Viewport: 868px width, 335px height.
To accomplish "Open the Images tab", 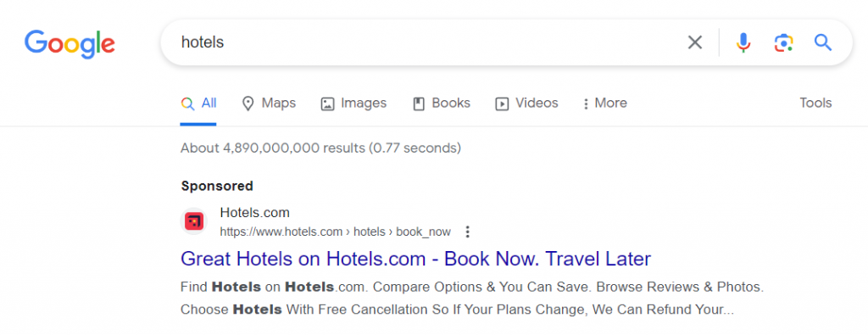I will (x=353, y=103).
